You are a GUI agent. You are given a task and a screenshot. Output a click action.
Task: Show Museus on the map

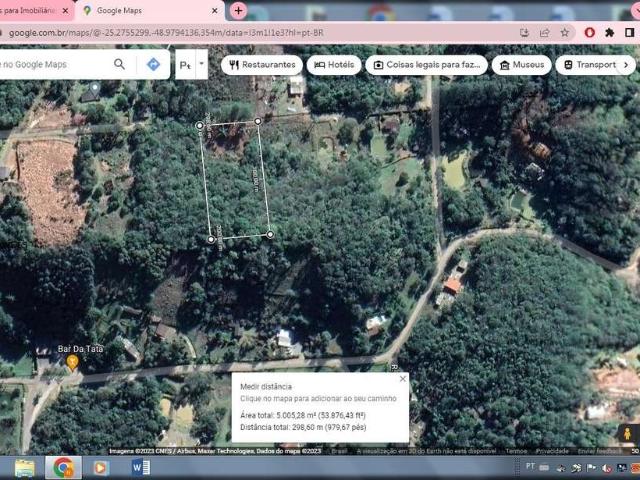click(521, 65)
